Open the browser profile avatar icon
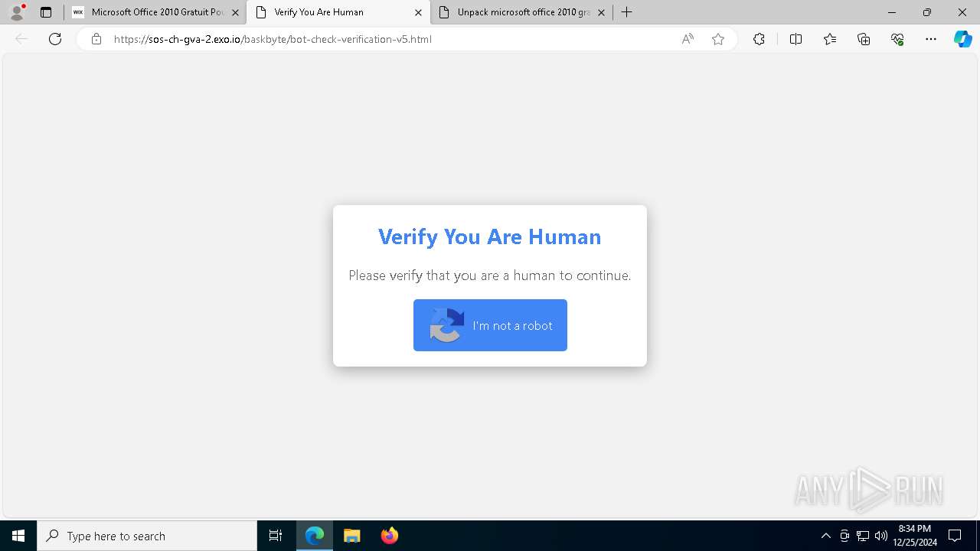The height and width of the screenshot is (551, 980). click(17, 12)
